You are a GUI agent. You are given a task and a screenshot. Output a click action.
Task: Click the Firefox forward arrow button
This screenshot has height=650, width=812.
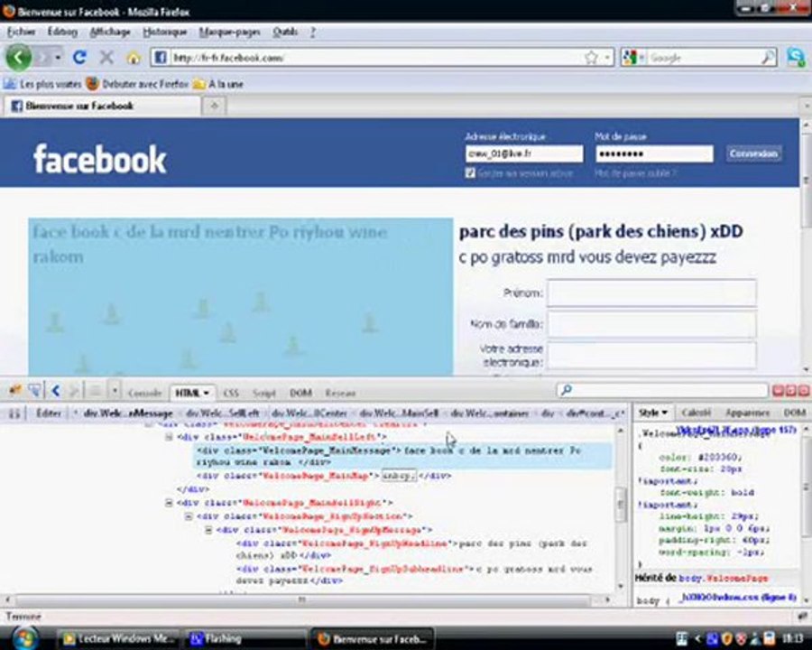point(44,58)
